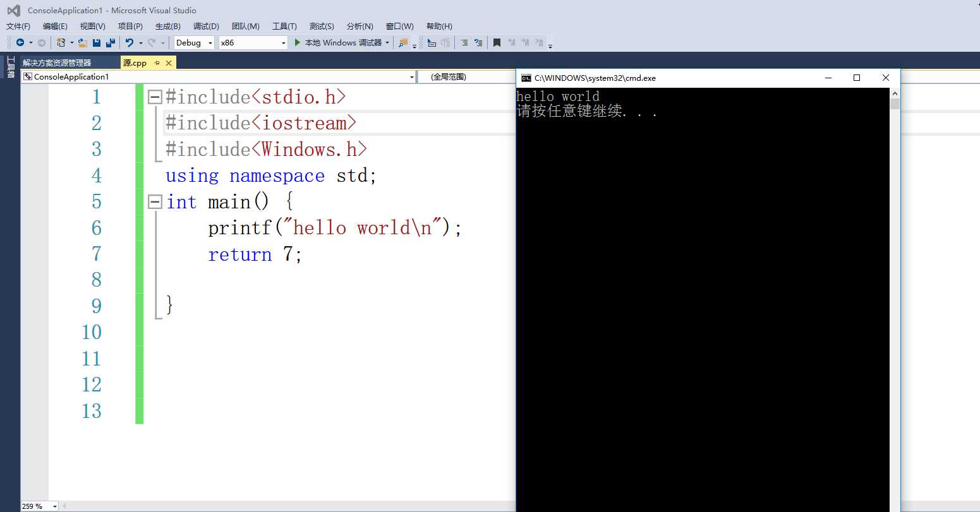Open the 编辑(E) menu
The width and height of the screenshot is (980, 512).
[55, 26]
